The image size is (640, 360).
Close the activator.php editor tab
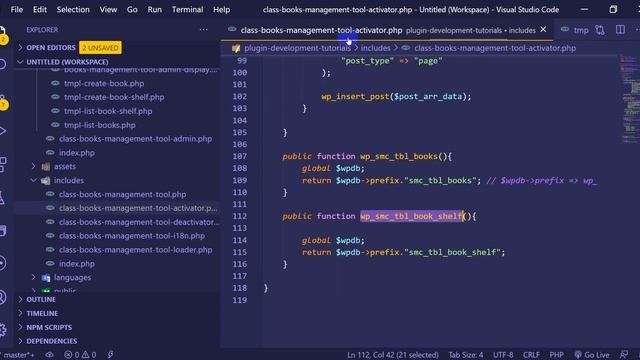543,29
